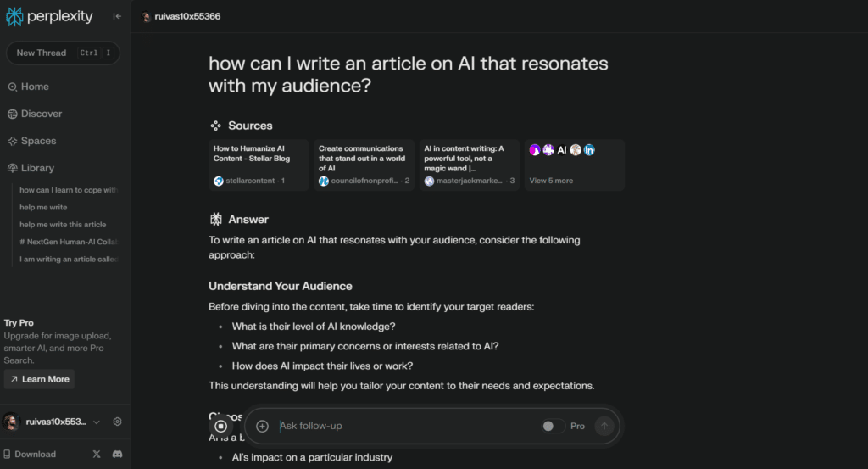Open 'I am writing an article called' thread
868x469 pixels.
(69, 259)
